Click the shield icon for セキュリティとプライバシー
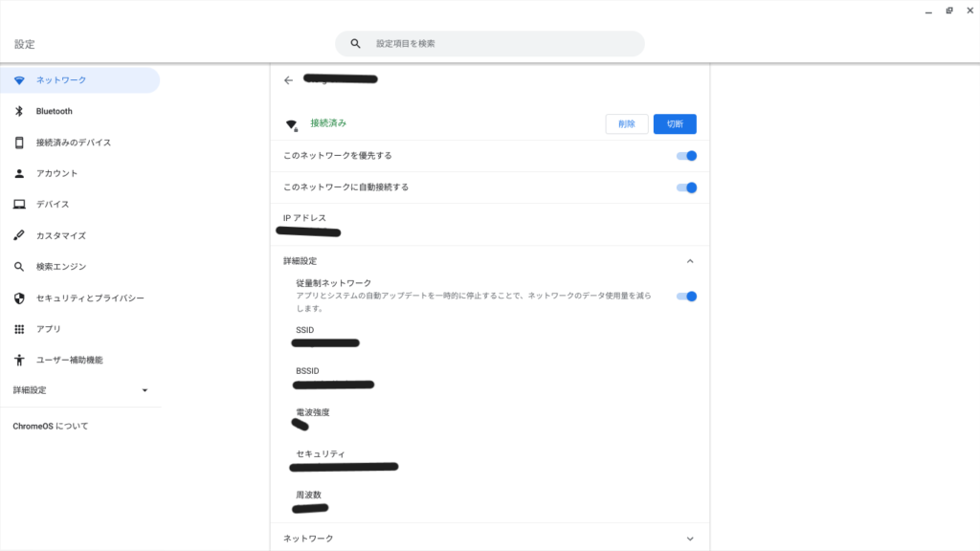980x551 pixels. tap(19, 298)
